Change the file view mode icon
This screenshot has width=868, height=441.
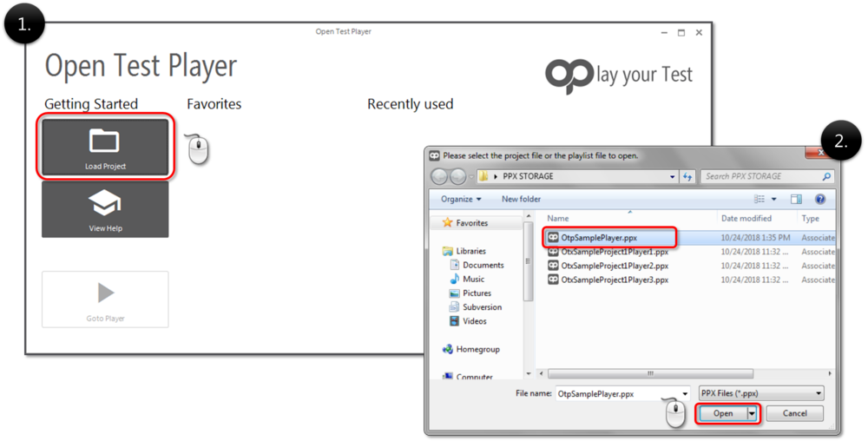(759, 199)
